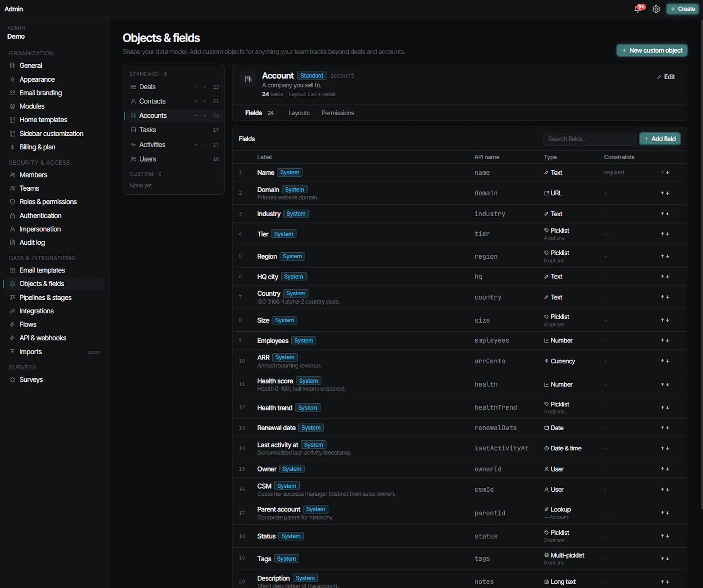
Task: Move Accounts object down in list
Action: tap(205, 116)
